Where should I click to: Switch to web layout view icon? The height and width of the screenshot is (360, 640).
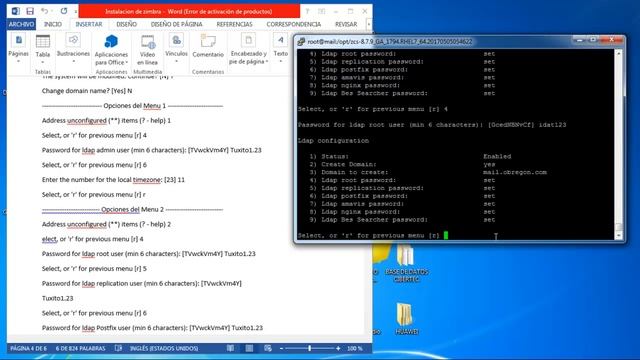click(x=268, y=348)
